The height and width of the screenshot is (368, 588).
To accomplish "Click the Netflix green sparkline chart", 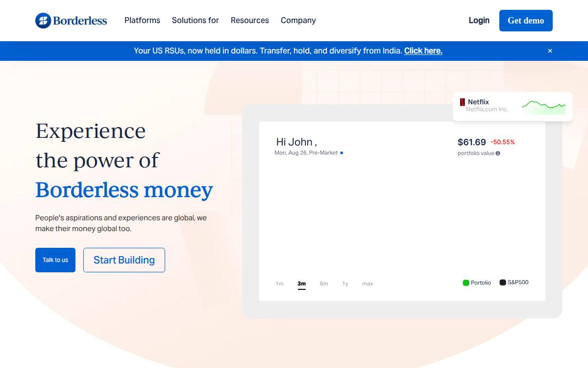I will 544,106.
